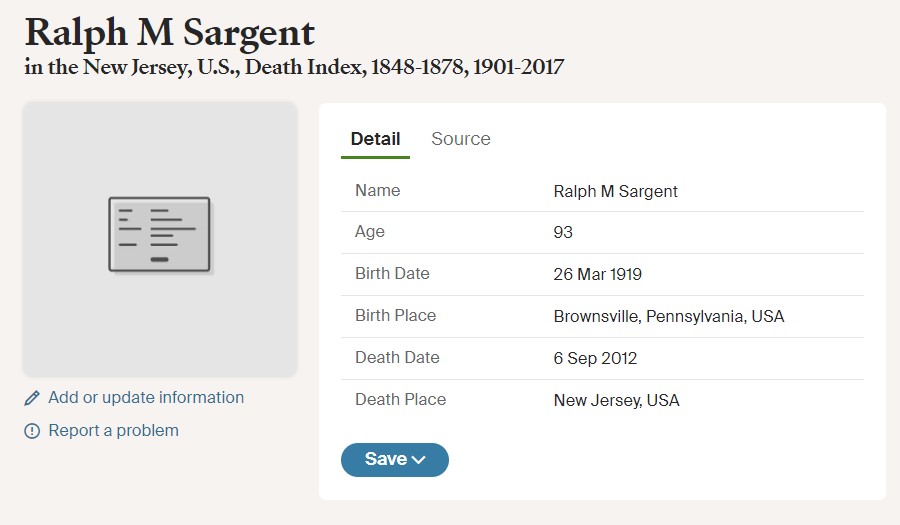The image size is (900, 525).
Task: Click the Ralph M Sargent page heading
Action: tap(170, 32)
